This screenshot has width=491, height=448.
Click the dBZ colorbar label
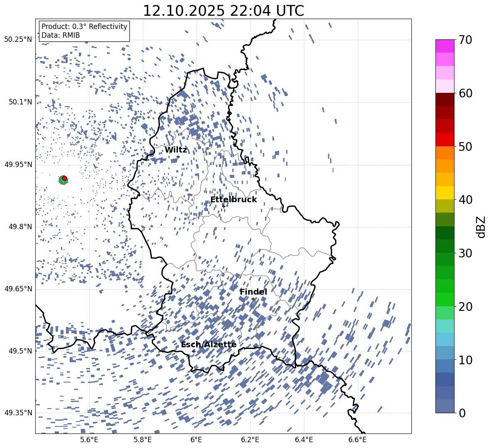point(480,227)
